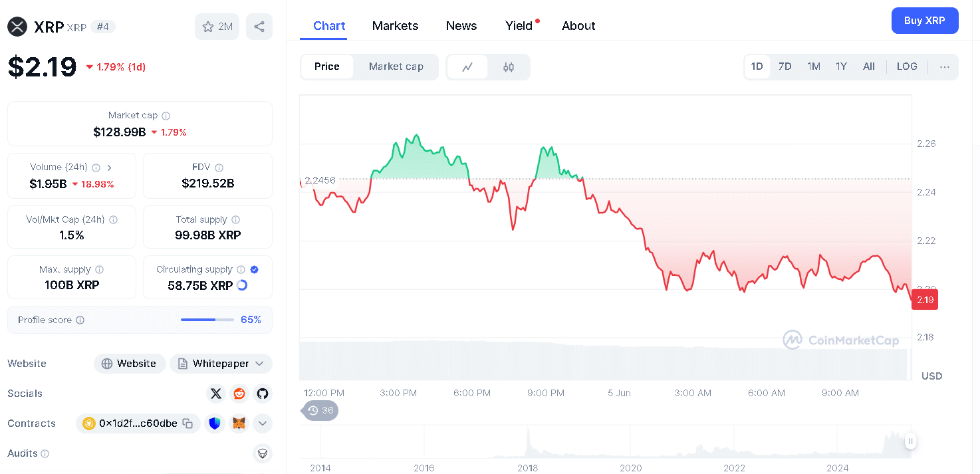Click the history clock 36 badge
Image resolution: width=980 pixels, height=474 pixels.
pyautogui.click(x=320, y=410)
